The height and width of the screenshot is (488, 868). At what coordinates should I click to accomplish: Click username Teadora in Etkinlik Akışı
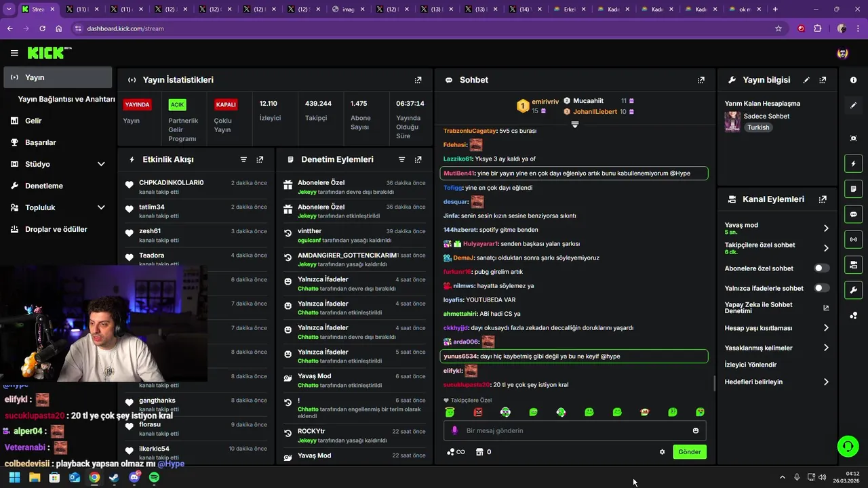pos(151,256)
